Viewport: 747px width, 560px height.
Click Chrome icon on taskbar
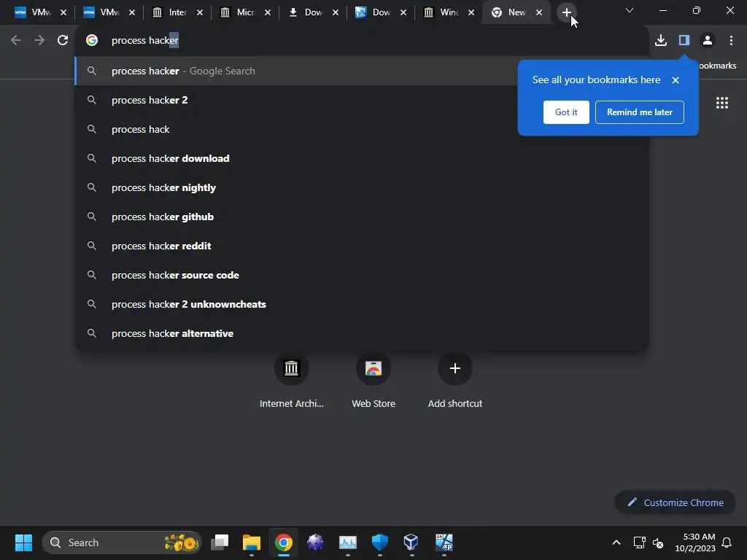[284, 542]
